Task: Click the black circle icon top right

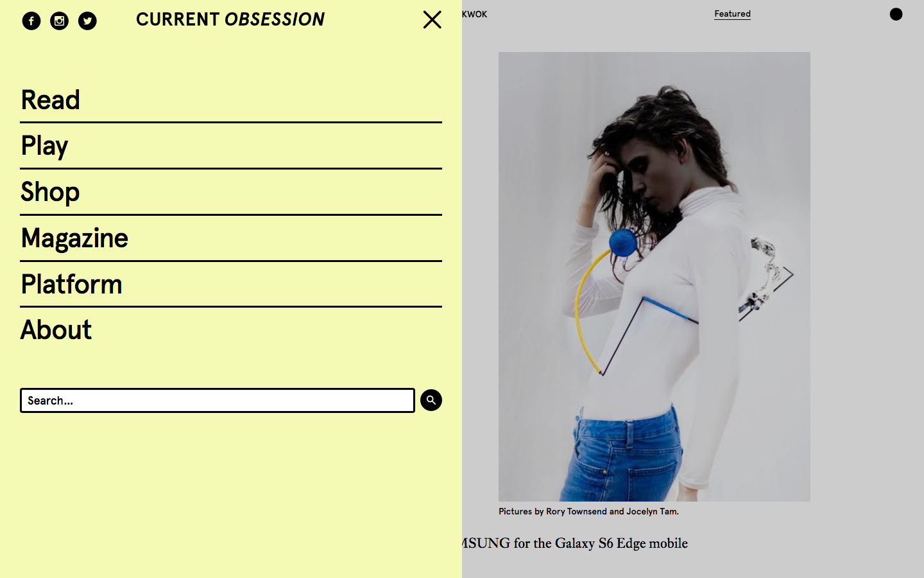Action: 896,14
